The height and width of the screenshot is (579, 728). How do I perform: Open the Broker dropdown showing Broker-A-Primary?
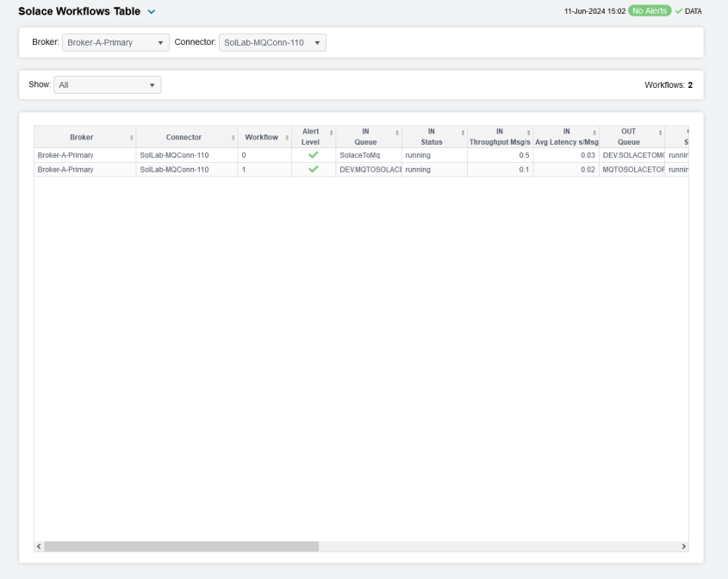(x=115, y=42)
